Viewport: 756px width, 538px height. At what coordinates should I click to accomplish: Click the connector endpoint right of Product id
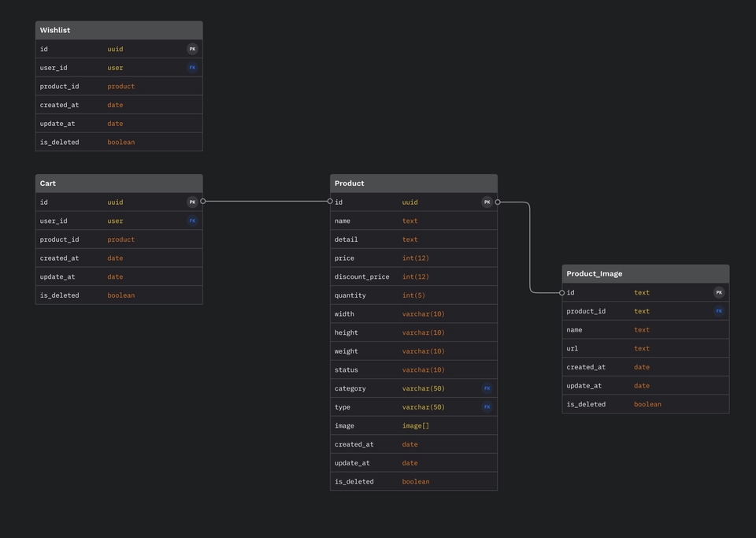coord(498,202)
